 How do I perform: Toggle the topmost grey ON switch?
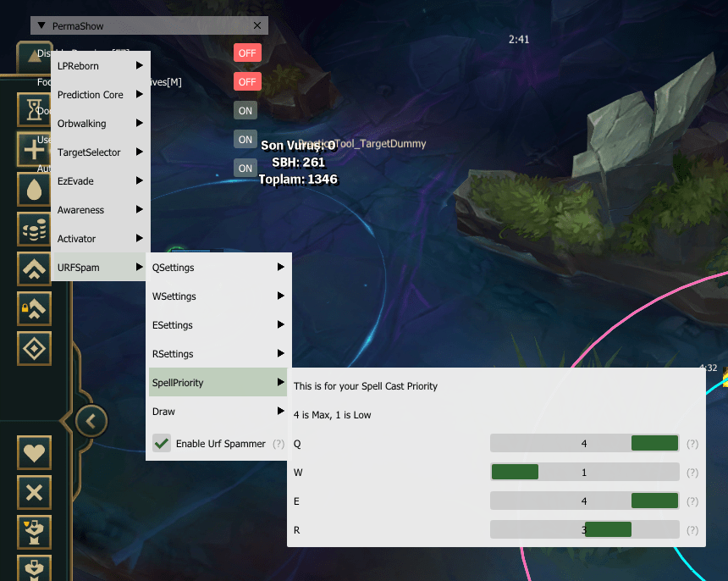coord(245,111)
